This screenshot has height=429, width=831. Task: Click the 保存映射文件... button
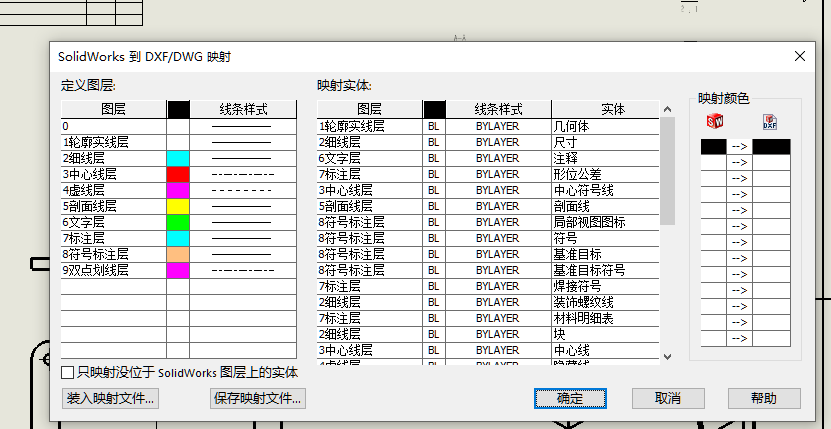point(258,398)
